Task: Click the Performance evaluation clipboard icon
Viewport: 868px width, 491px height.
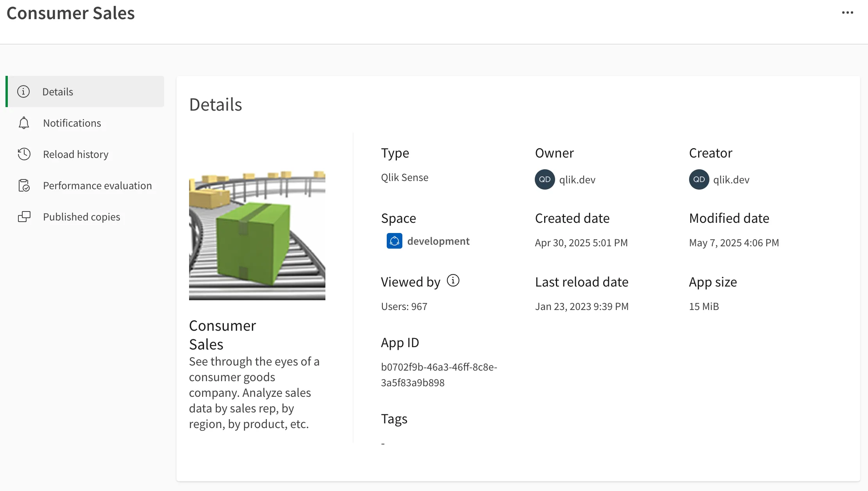Action: coord(24,185)
